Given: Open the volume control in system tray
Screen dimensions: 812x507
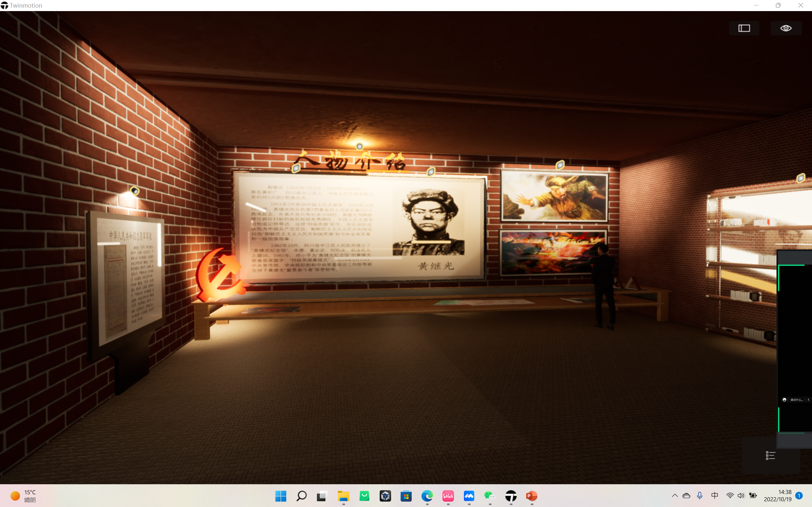Looking at the screenshot, I should click(741, 496).
